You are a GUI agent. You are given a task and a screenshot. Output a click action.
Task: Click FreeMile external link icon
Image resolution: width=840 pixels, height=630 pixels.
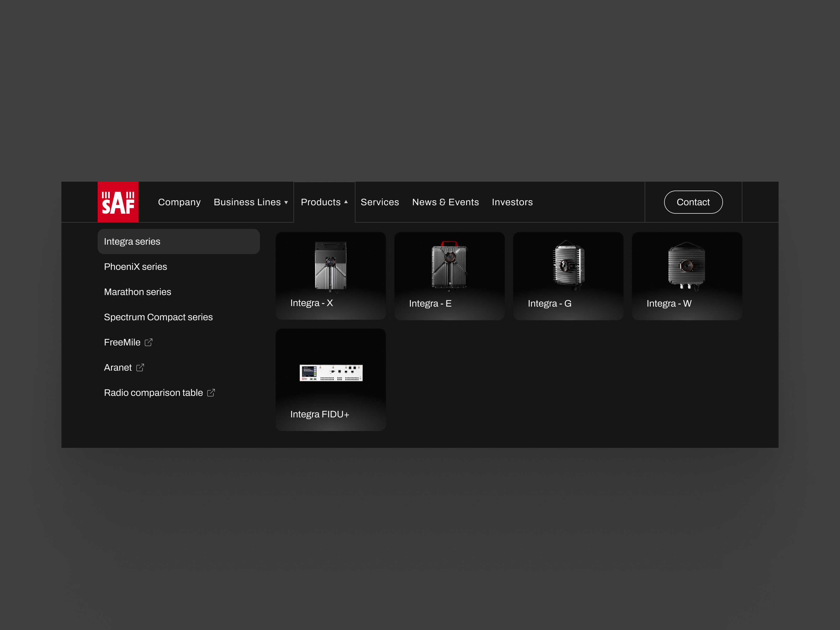tap(149, 342)
